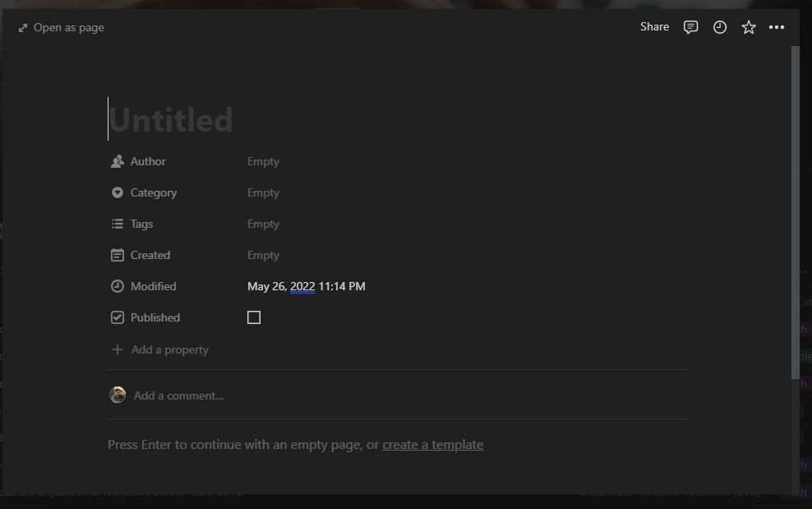
Task: View page history with clock icon
Action: [720, 26]
